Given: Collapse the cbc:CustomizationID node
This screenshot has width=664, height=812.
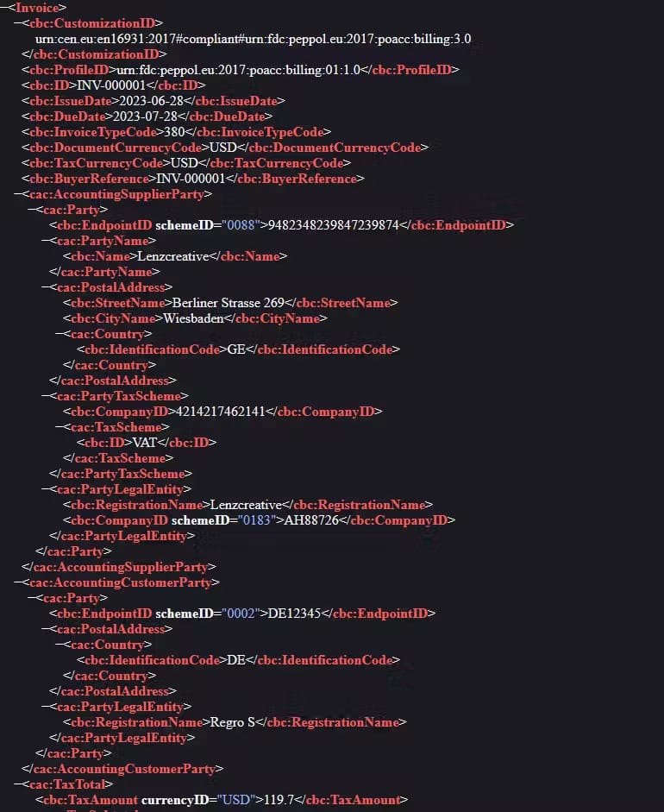Looking at the screenshot, I should [x=17, y=23].
